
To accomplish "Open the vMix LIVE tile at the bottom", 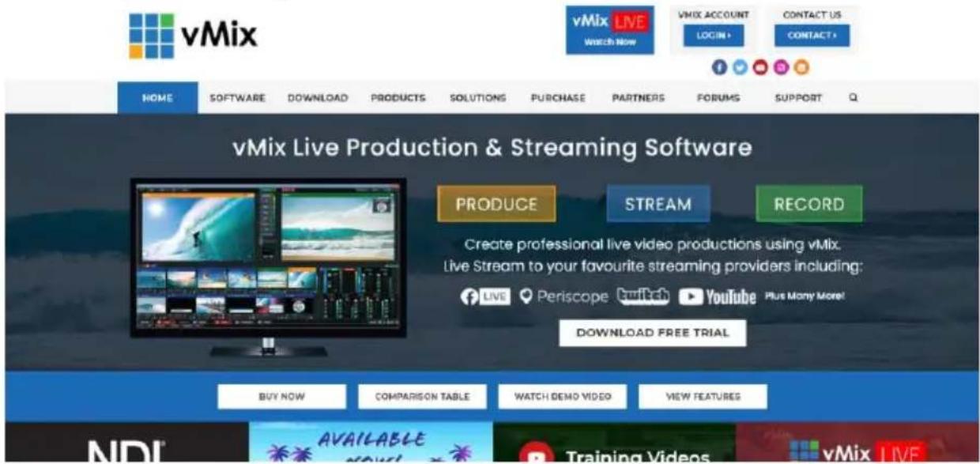I will pos(857,443).
